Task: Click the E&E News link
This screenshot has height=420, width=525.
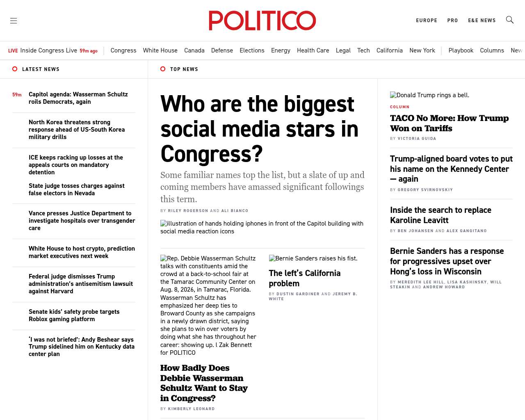Action: (482, 21)
